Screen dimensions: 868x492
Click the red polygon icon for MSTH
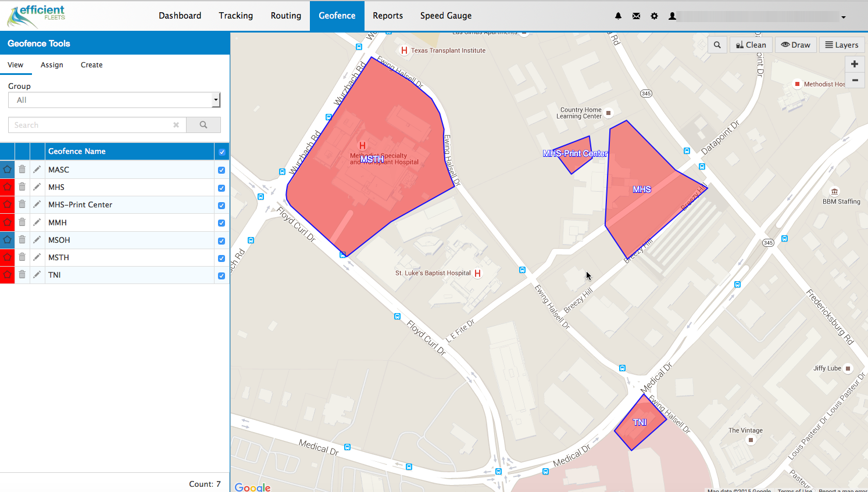[x=7, y=257]
